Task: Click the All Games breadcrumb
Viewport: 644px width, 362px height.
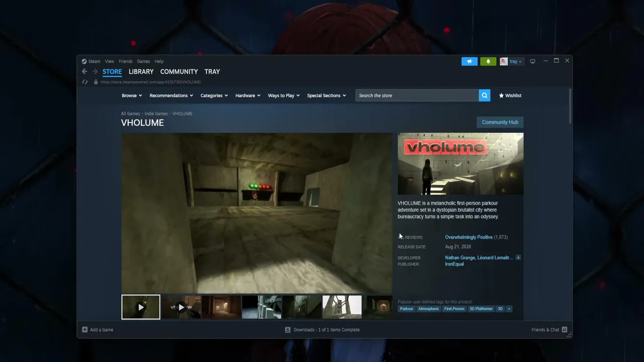Action: coord(130,114)
